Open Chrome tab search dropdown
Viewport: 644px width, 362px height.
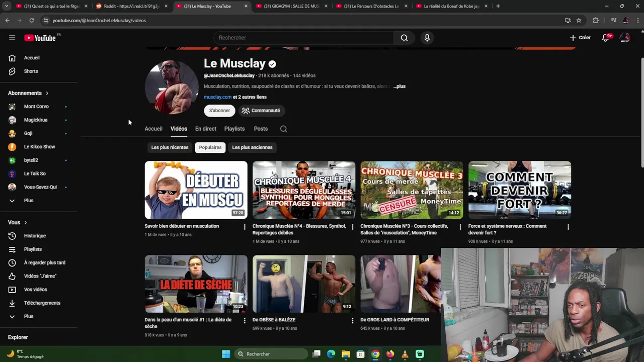(7, 6)
